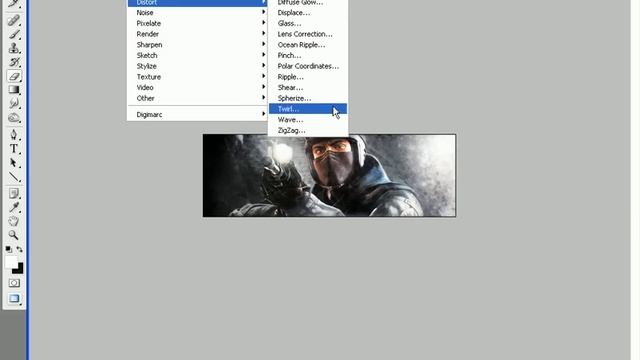This screenshot has width=640, height=360.
Task: Select the Clone Stamp tool
Action: 14,48
